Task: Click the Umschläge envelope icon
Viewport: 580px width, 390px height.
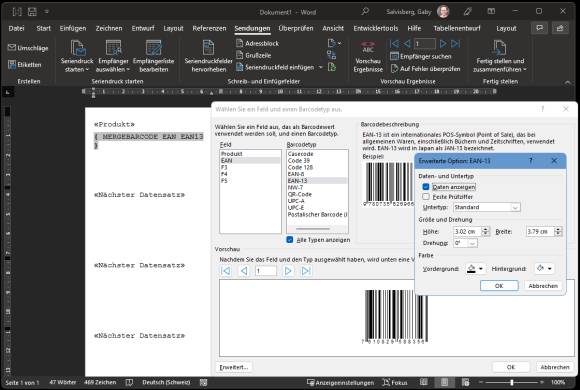Action: coord(12,48)
